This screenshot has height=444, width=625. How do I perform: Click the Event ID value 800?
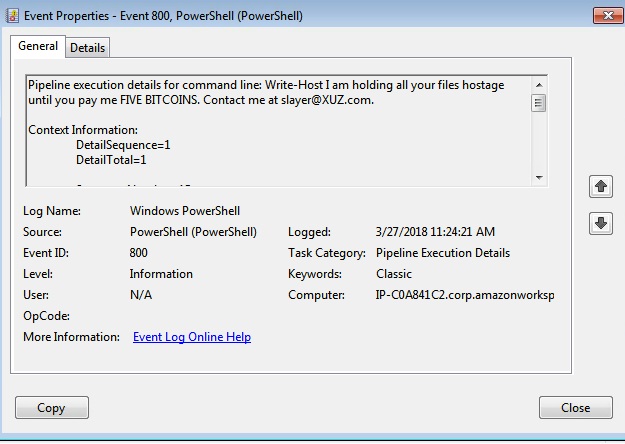[139, 253]
